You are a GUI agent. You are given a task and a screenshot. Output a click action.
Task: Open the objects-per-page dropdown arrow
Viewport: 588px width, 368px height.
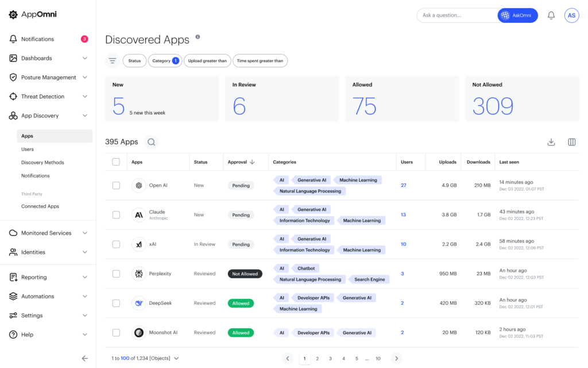[x=176, y=358]
